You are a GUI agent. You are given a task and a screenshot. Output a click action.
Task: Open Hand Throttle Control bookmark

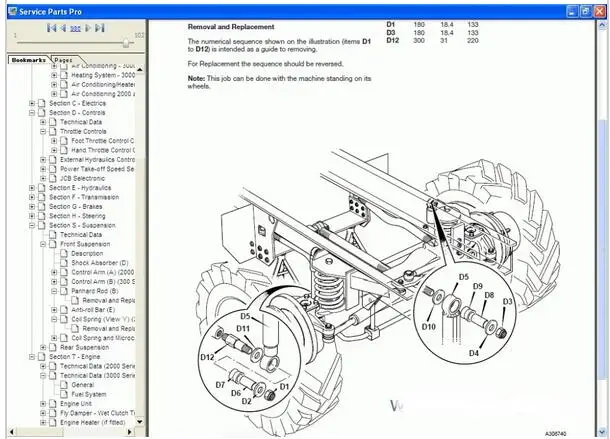(x=103, y=150)
